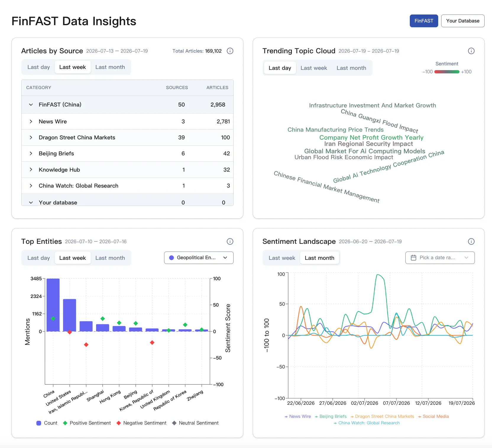This screenshot has width=492, height=448.
Task: Expand the News Wire row
Action: click(31, 122)
